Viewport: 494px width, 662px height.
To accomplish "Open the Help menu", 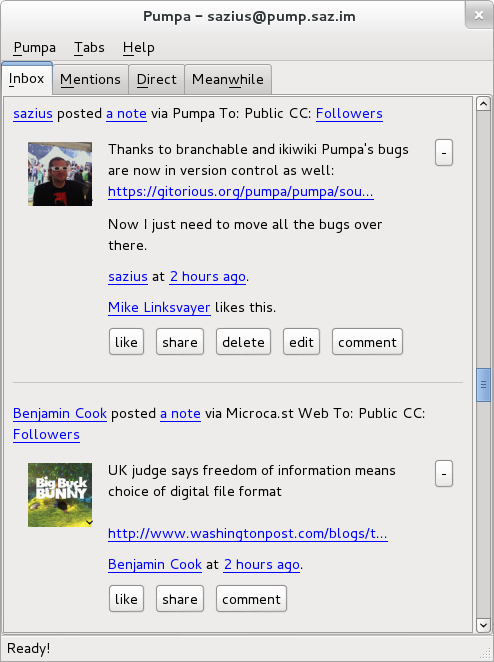I will click(x=138, y=47).
